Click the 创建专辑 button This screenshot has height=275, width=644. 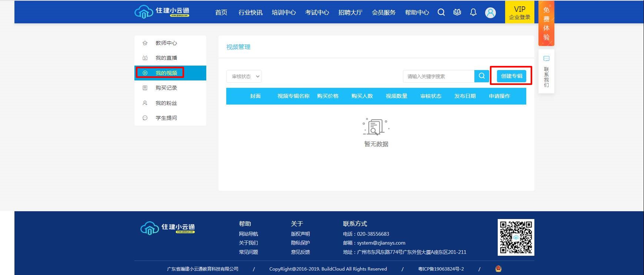tap(511, 76)
